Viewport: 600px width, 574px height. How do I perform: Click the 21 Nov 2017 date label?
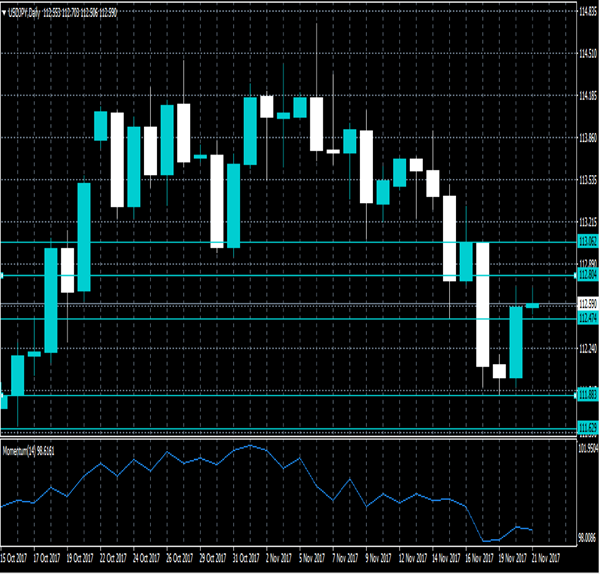tap(546, 558)
